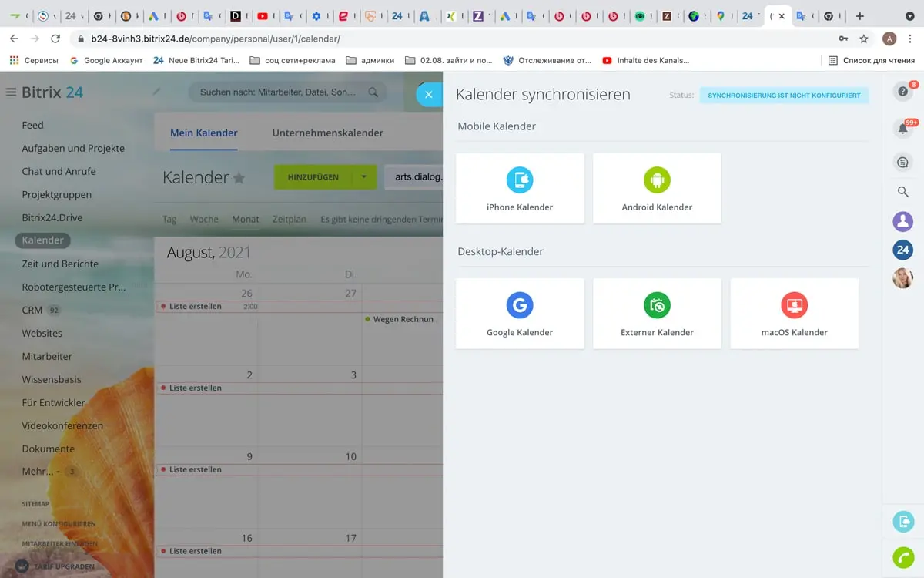Click the browser back arrow

pos(14,39)
